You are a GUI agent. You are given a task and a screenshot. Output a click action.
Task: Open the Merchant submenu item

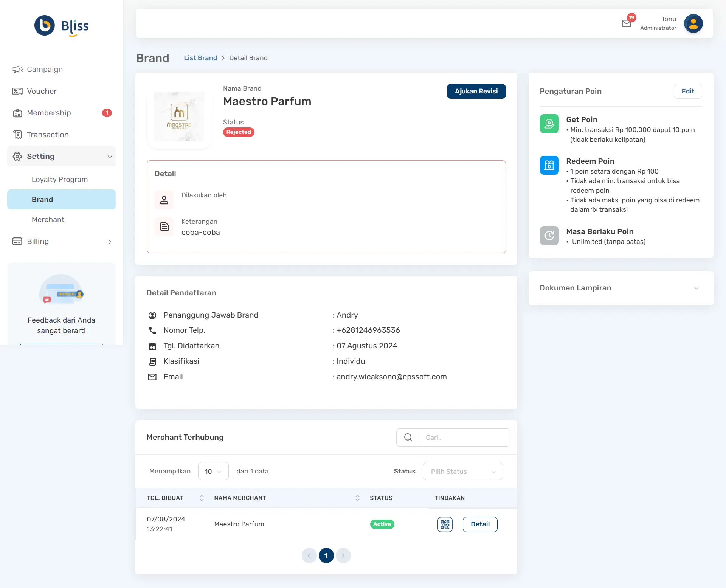click(x=48, y=220)
